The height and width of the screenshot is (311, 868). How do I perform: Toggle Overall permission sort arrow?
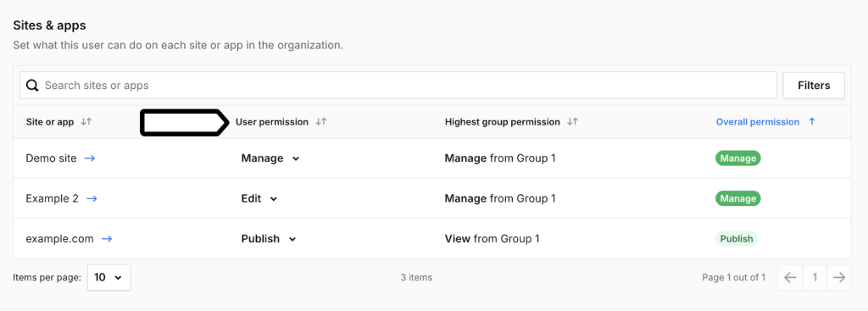tap(812, 122)
